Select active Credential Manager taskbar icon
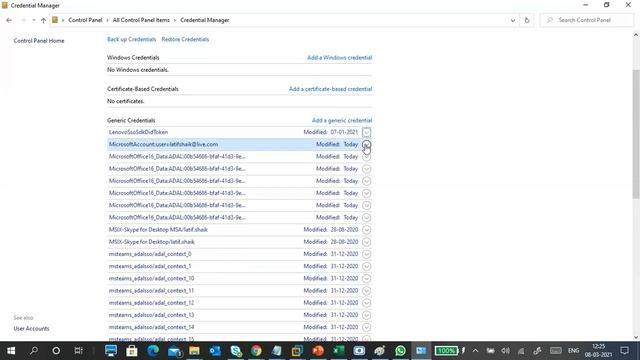The width and height of the screenshot is (640, 360). 421,351
